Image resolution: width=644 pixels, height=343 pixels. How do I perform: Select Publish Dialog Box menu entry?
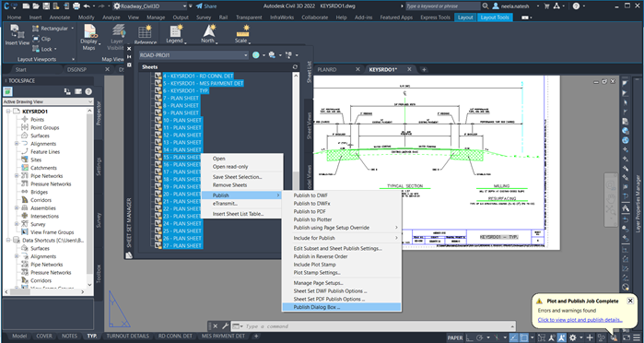pos(342,307)
